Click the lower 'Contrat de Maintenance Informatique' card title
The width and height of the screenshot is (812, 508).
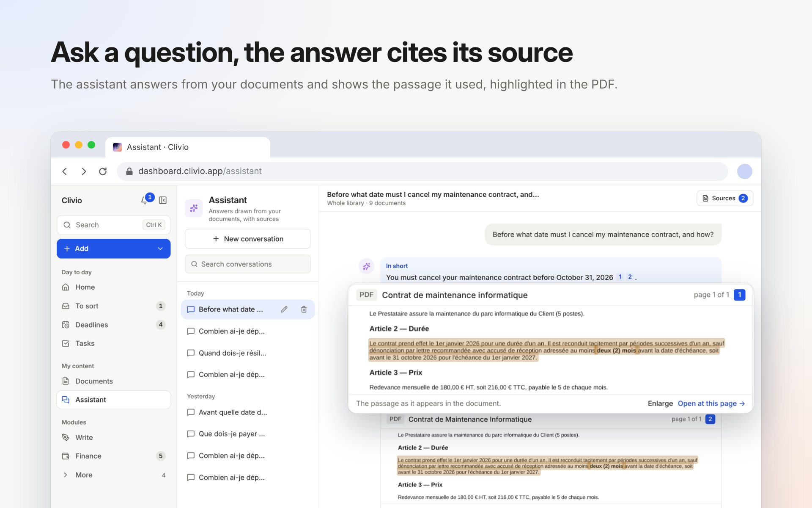pyautogui.click(x=470, y=419)
